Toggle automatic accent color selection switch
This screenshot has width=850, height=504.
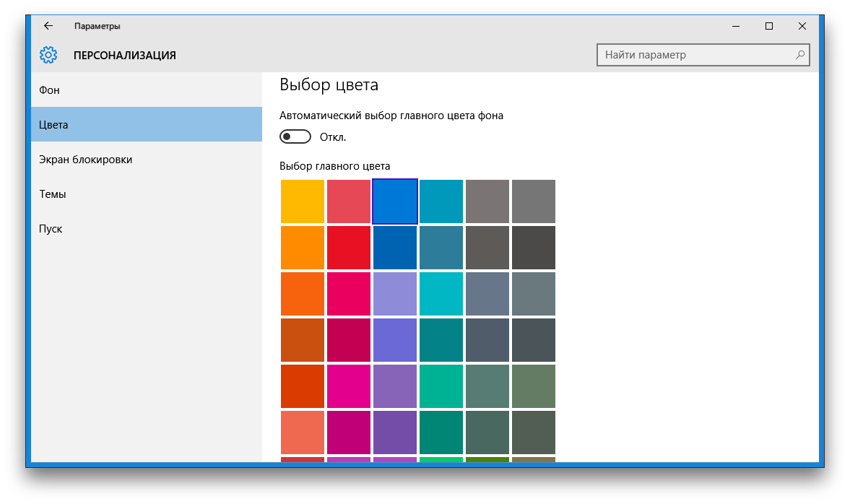(x=295, y=137)
